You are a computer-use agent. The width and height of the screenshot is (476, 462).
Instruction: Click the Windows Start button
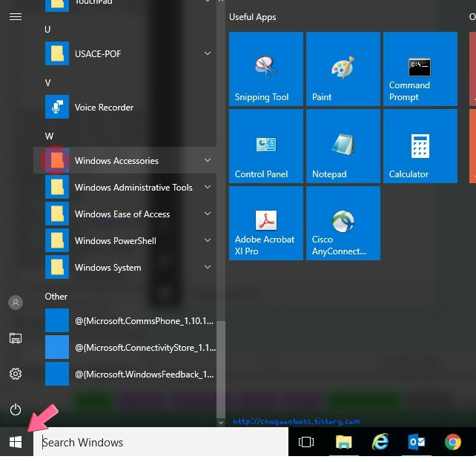point(16,442)
